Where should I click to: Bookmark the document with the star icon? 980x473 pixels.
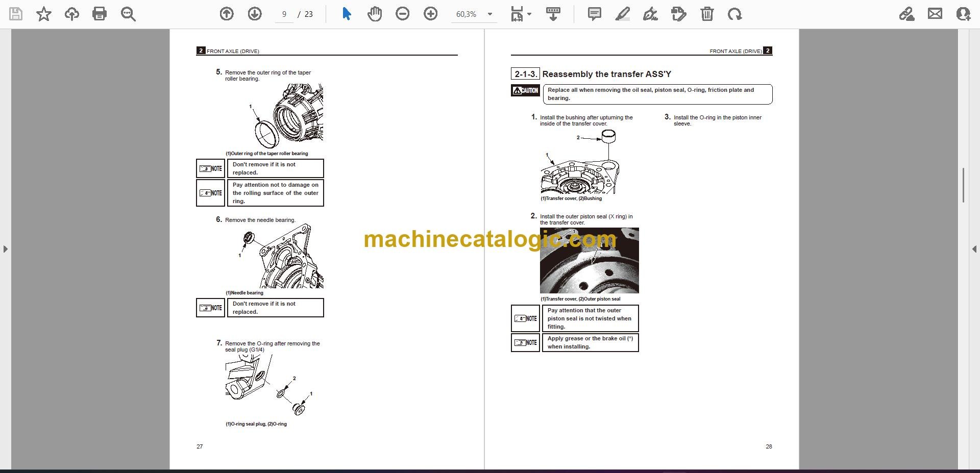tap(44, 14)
